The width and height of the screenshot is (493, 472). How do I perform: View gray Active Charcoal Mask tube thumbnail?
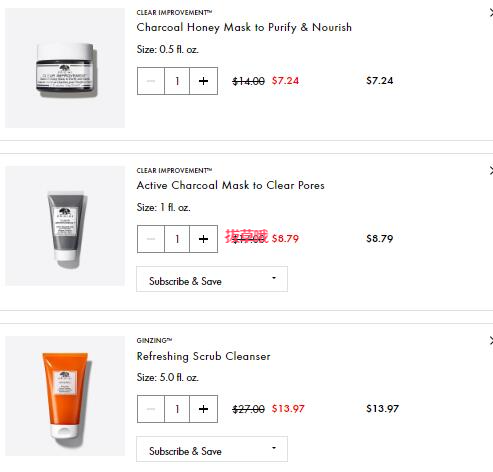click(x=65, y=226)
